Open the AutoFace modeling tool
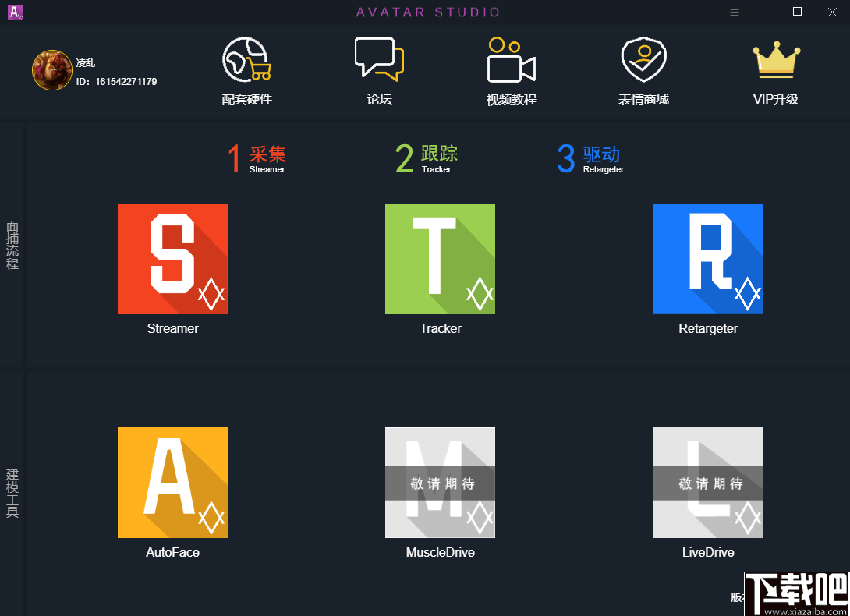850x616 pixels. [172, 483]
